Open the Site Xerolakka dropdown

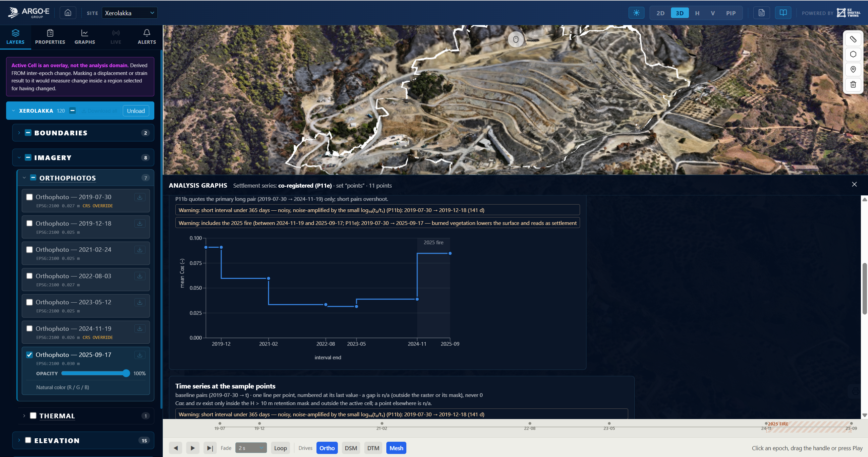coord(130,13)
